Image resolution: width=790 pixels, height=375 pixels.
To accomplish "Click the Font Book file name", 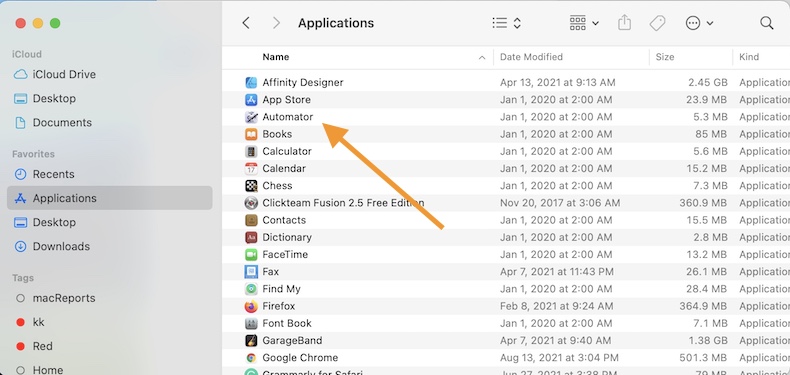I will coord(287,323).
